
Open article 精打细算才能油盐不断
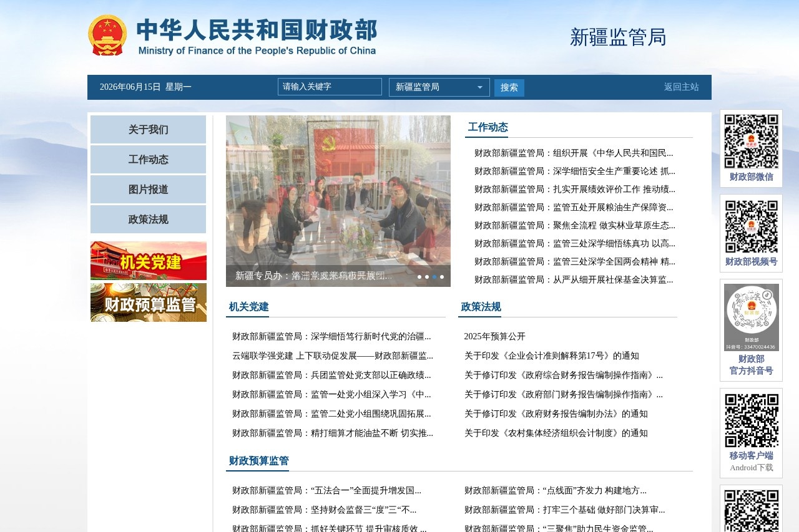point(333,433)
